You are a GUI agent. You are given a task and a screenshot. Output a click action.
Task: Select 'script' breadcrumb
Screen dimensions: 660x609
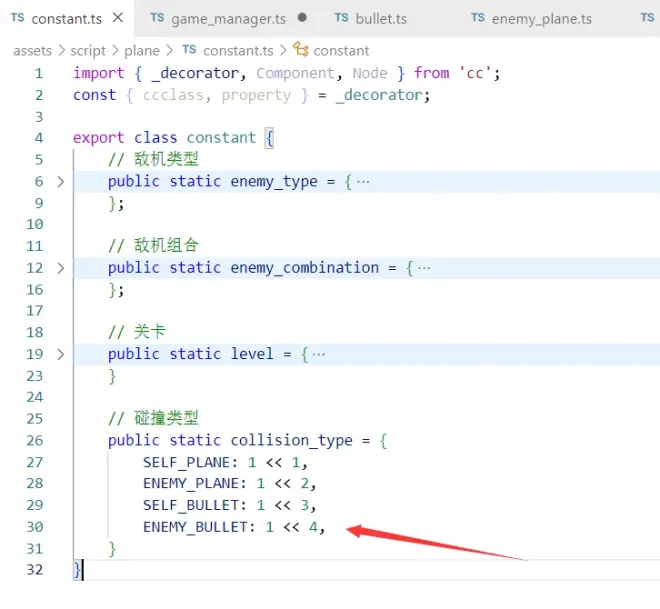pos(88,51)
